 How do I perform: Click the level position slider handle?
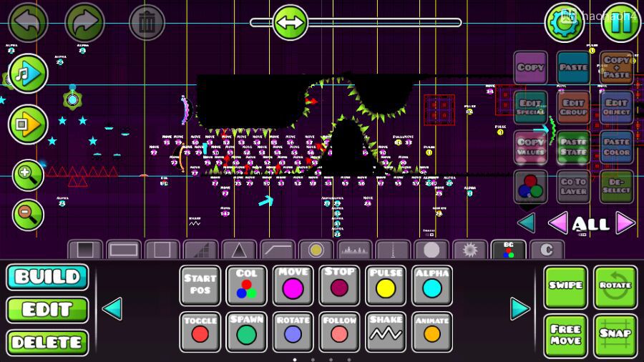(290, 23)
